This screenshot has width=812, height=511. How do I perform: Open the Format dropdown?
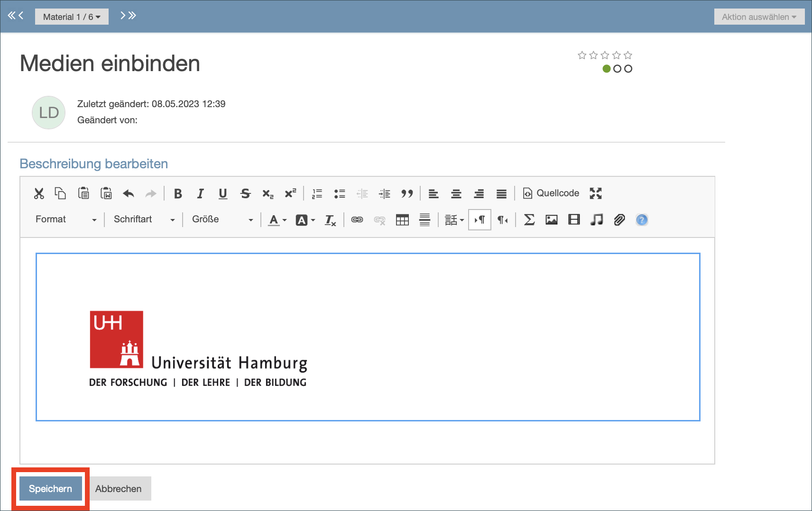(66, 219)
